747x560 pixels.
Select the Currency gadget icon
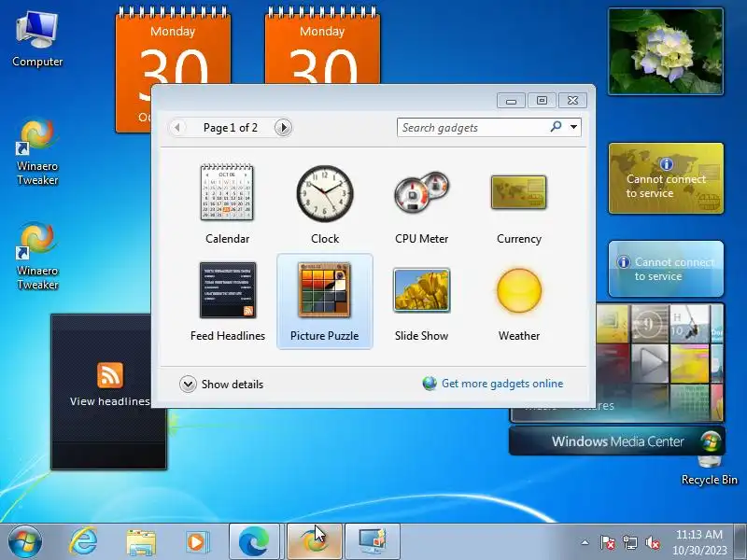tap(519, 192)
